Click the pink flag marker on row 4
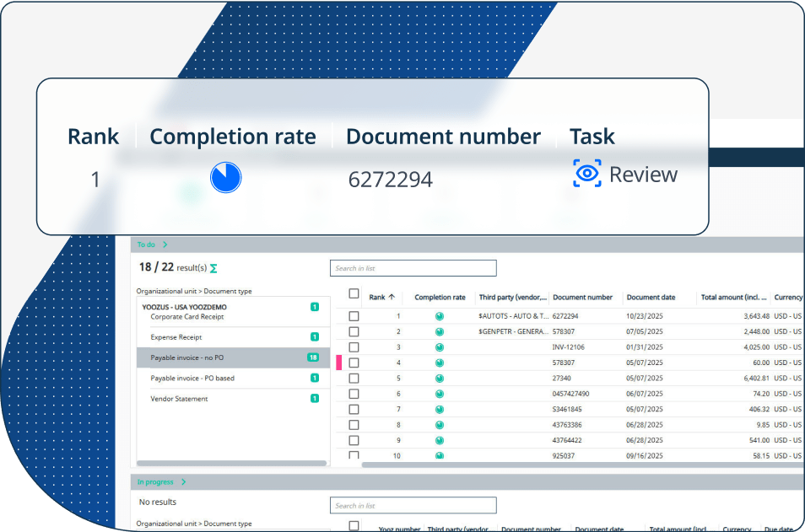The height and width of the screenshot is (532, 805). click(339, 363)
